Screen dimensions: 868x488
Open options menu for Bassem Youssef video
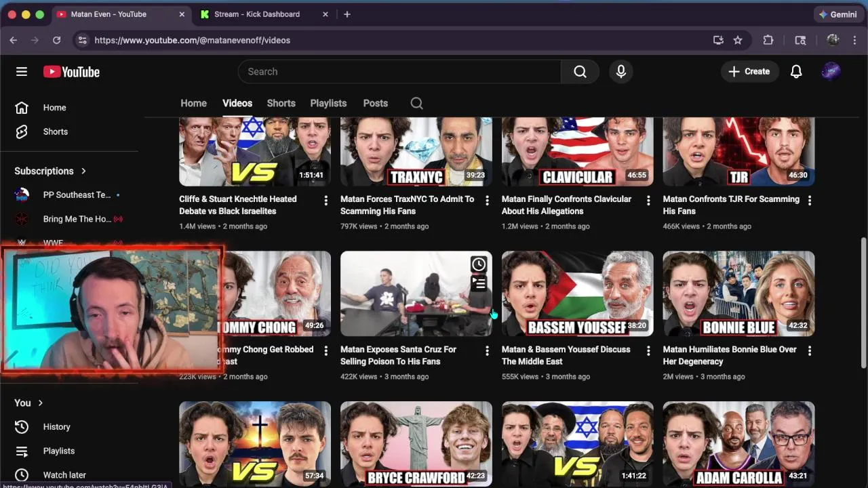(x=648, y=351)
